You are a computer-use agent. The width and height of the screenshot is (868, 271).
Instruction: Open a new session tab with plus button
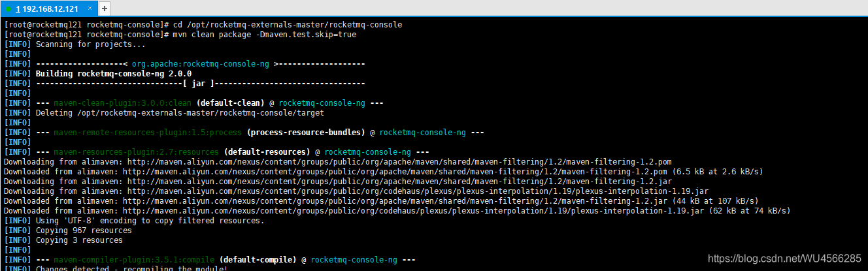point(105,9)
